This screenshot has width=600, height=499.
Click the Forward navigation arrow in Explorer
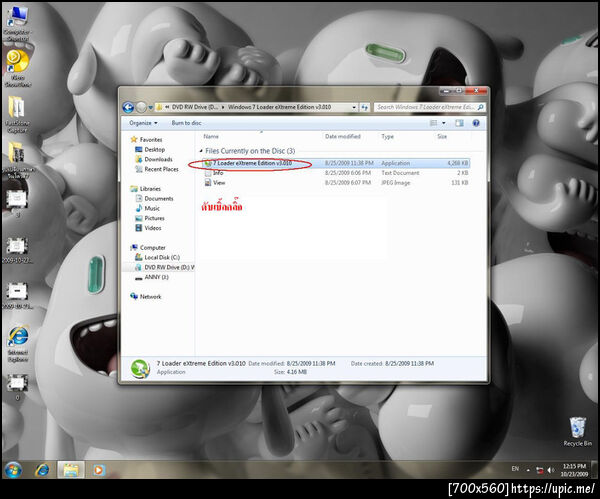click(141, 108)
